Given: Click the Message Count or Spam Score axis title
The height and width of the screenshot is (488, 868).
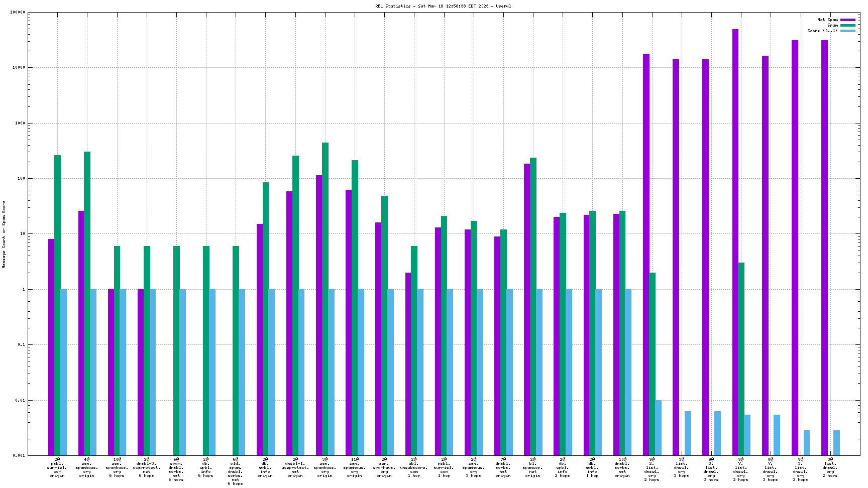Looking at the screenshot, I should [4, 234].
